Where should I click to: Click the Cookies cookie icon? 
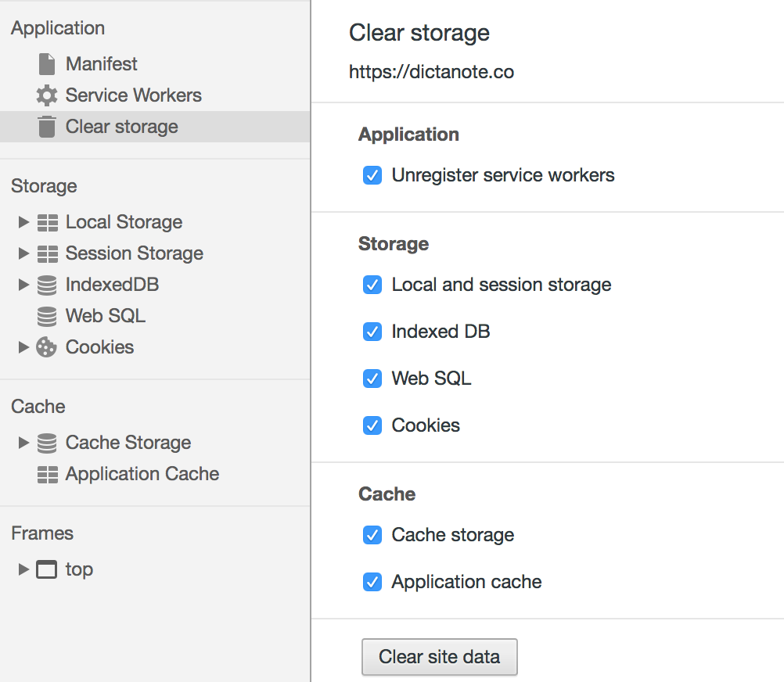(46, 347)
